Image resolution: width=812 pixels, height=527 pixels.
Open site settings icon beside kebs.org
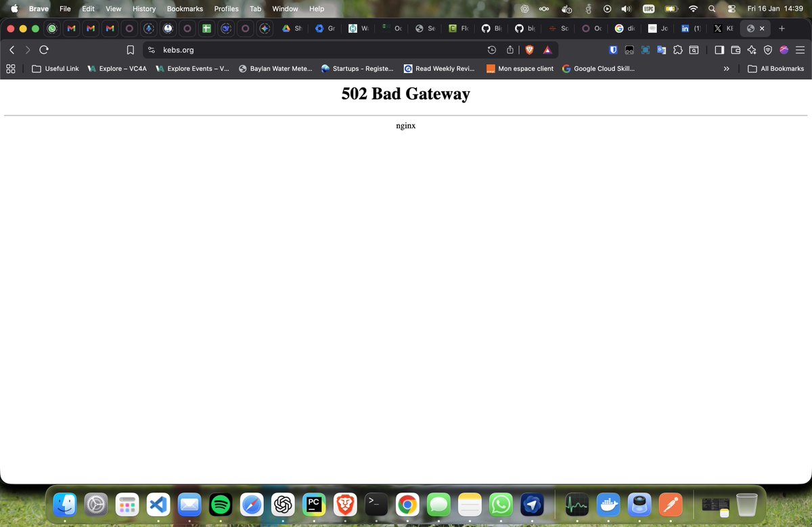pos(152,49)
